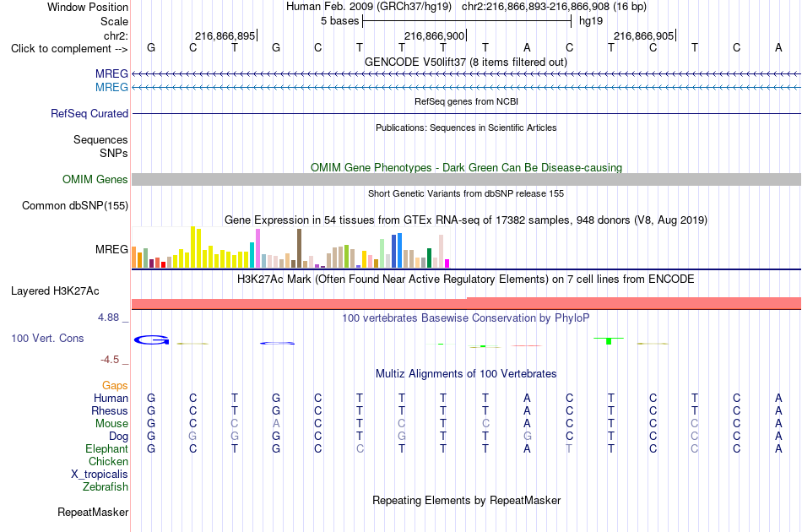Open the OMIM Gene Phenotypes track title

tap(466, 168)
